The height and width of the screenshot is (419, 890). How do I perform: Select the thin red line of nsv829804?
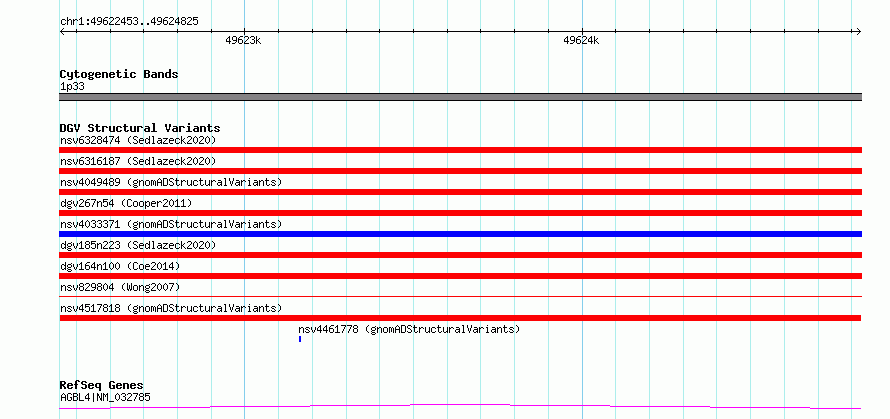[460, 296]
